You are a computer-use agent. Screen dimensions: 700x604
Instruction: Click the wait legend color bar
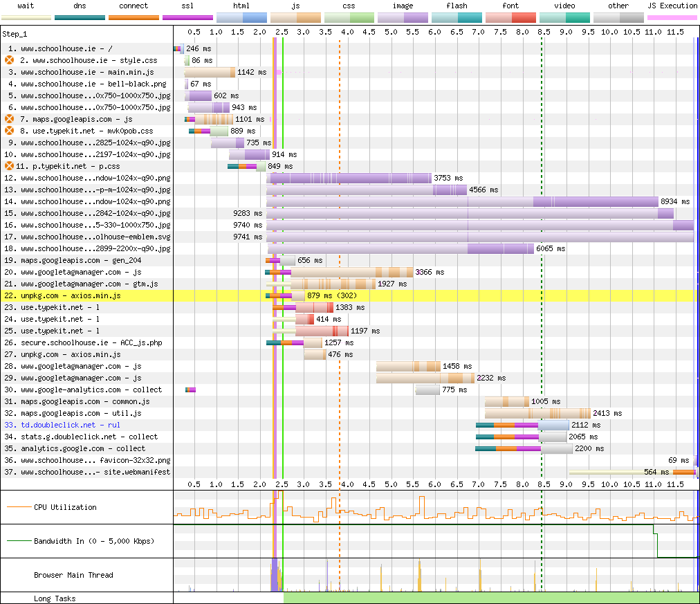click(26, 18)
